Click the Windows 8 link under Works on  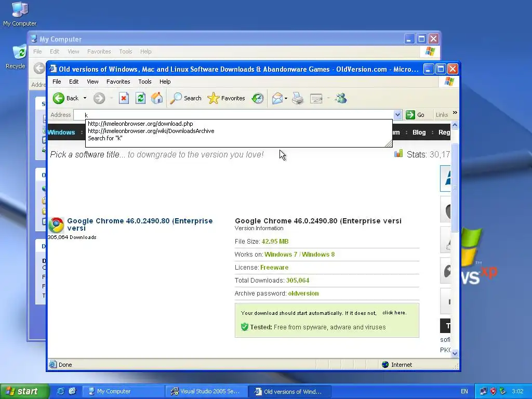[318, 255]
